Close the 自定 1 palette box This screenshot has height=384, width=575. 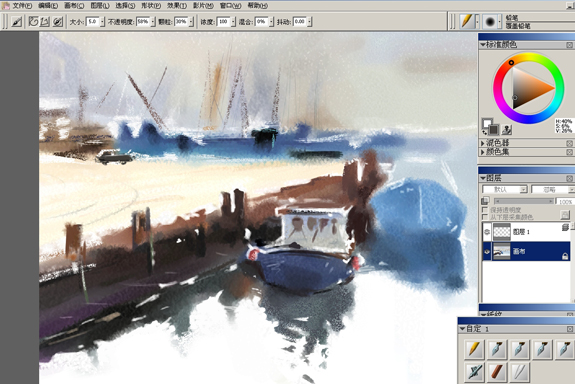(x=570, y=329)
